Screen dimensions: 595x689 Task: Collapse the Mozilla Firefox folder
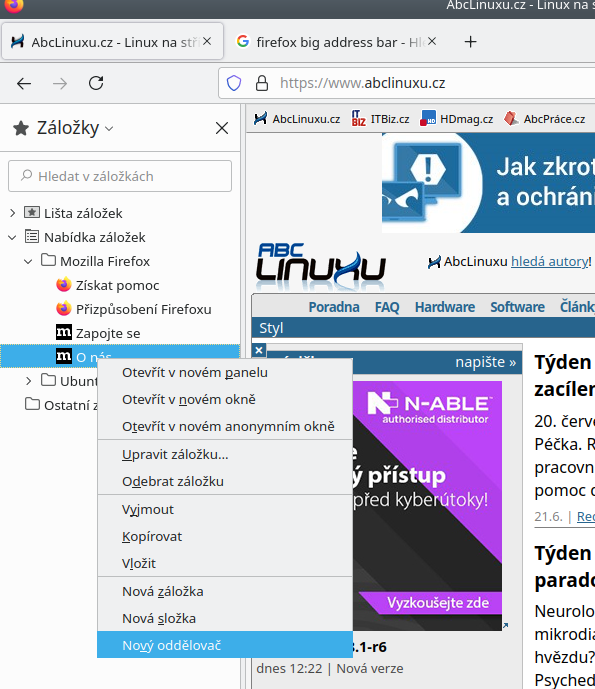pyautogui.click(x=28, y=262)
